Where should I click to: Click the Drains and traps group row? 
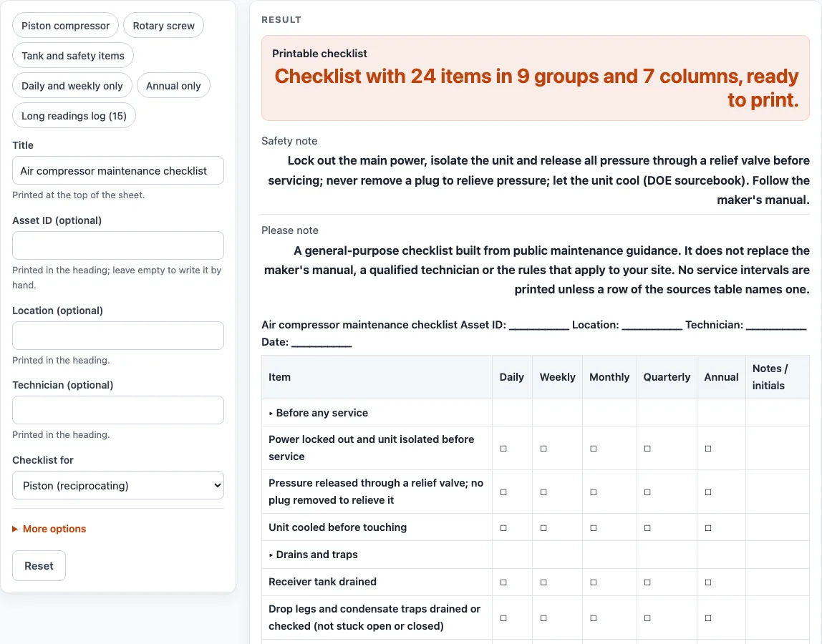536,555
